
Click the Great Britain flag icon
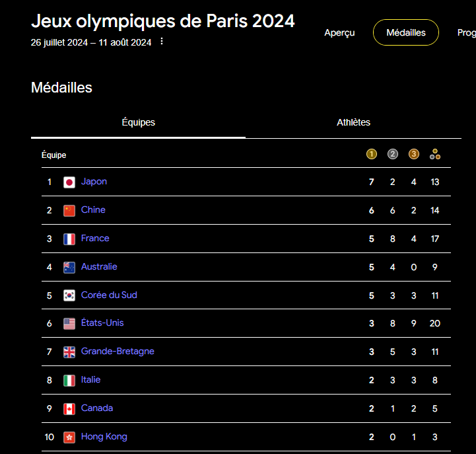[69, 352]
